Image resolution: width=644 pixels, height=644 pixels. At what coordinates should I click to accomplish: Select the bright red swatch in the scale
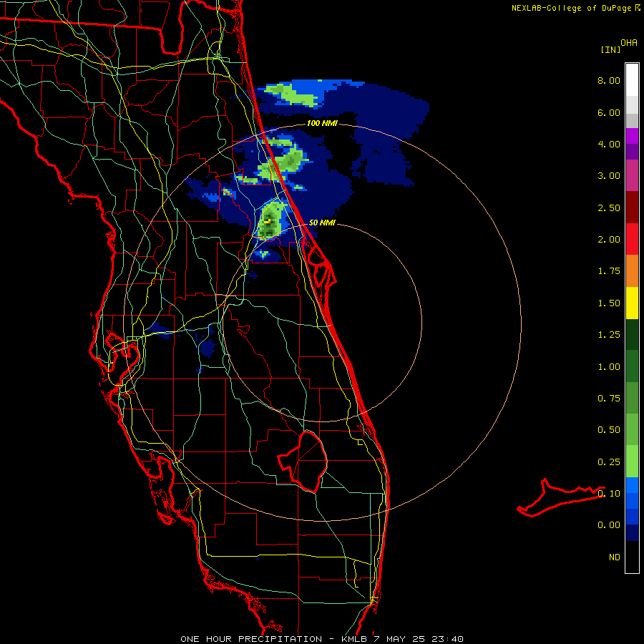coord(632,239)
